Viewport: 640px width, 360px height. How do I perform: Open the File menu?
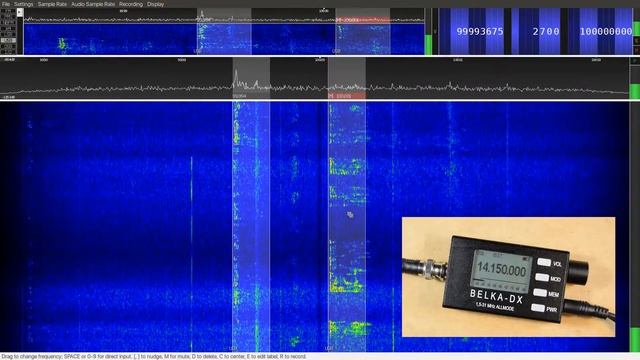click(x=6, y=4)
